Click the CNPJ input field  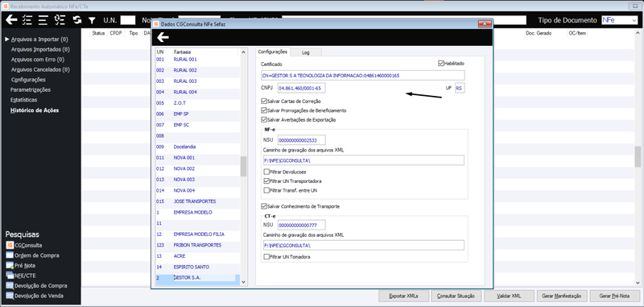pyautogui.click(x=301, y=89)
